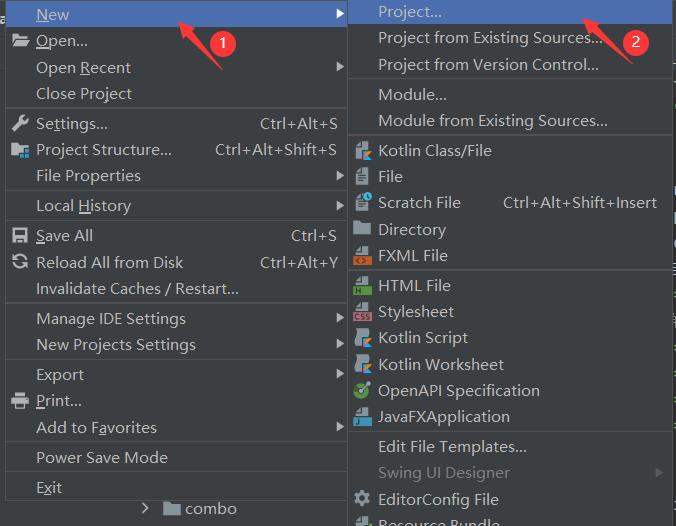Click the Print printer icon
676x526 pixels.
tap(20, 401)
